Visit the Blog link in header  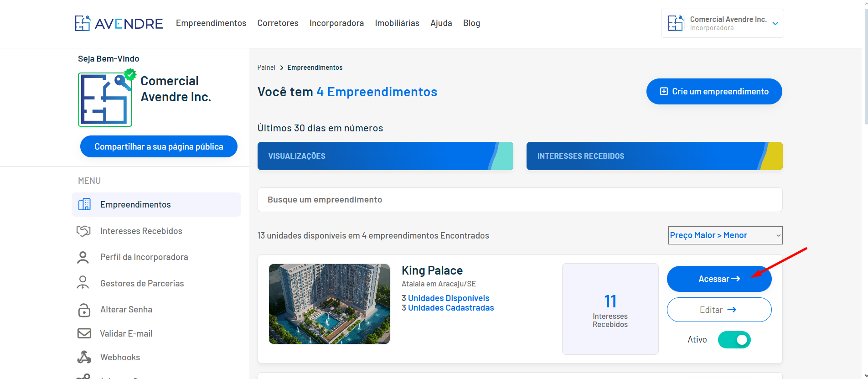coord(471,23)
